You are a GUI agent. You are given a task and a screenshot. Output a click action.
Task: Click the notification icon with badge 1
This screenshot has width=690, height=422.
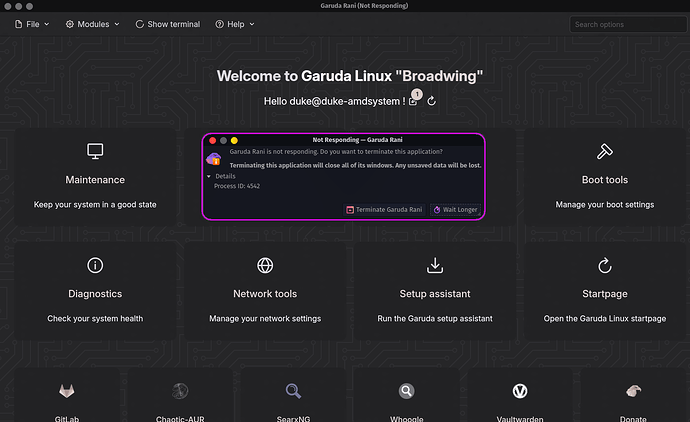(x=414, y=101)
